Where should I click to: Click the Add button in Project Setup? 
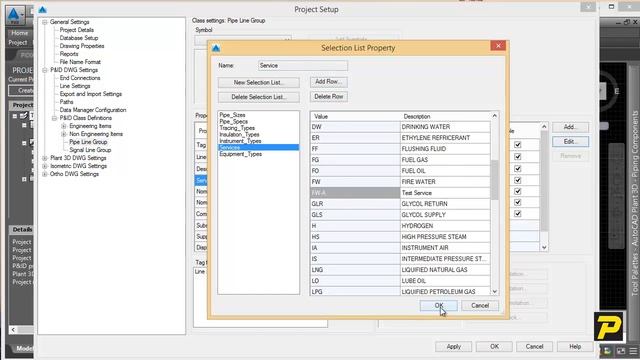(570, 127)
